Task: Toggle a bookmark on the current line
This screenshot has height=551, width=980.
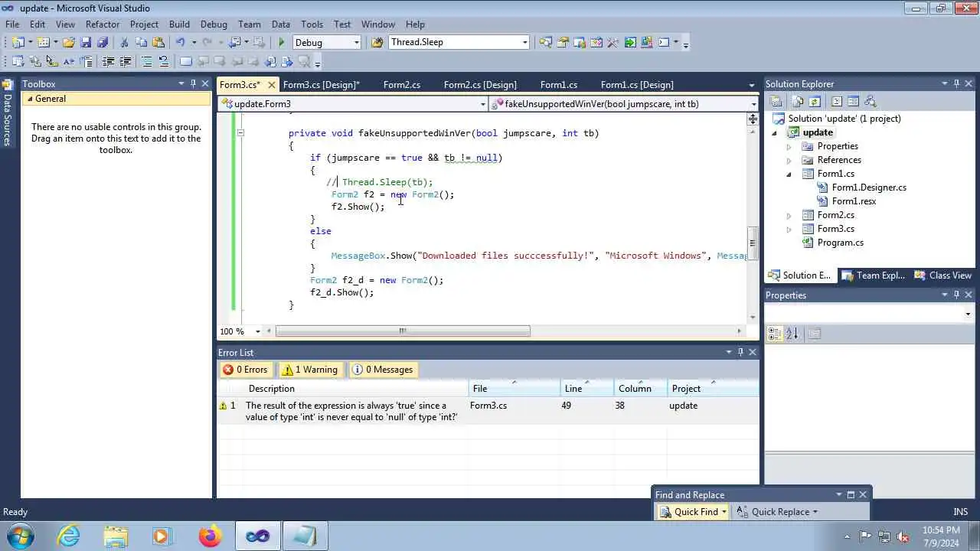Action: tap(185, 61)
